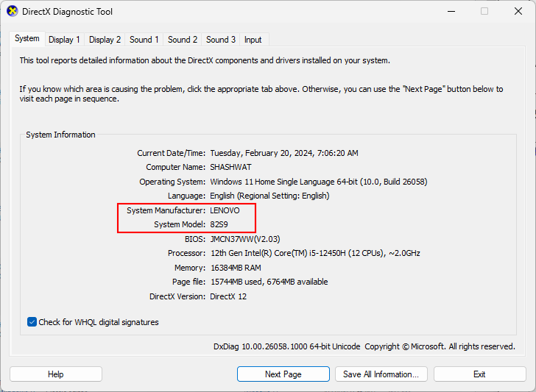Switch to the Sound 1 tab
536x392 pixels.
point(144,40)
